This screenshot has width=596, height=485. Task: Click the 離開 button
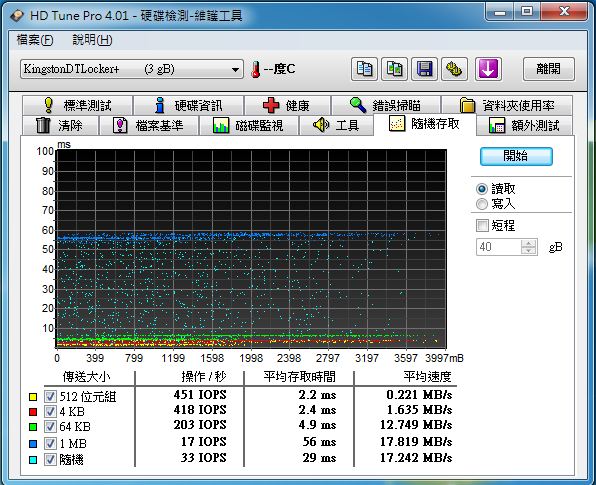coord(548,69)
